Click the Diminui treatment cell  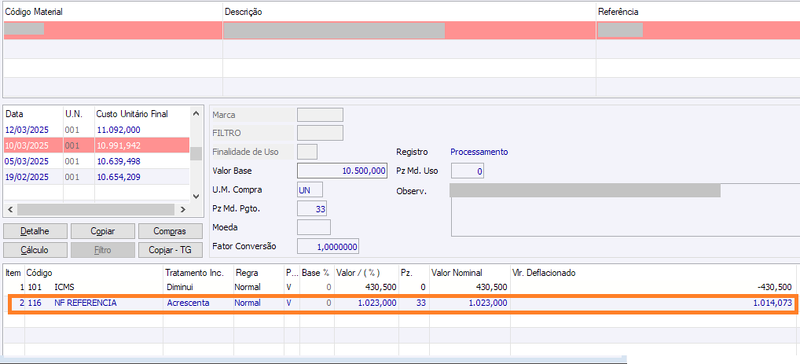point(180,287)
